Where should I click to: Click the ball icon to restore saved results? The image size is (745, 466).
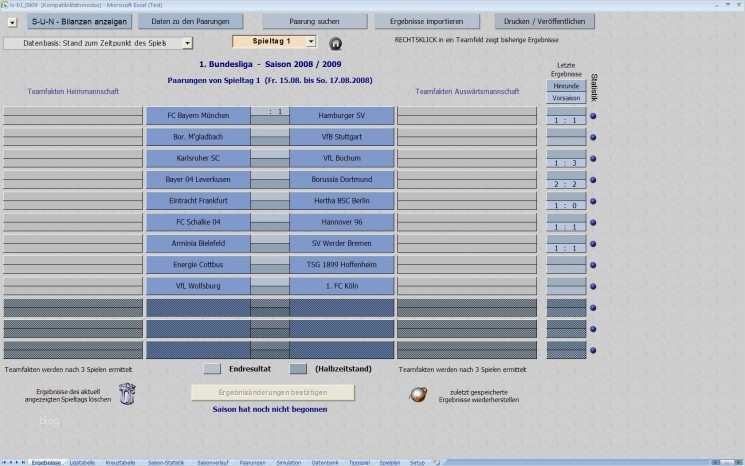[418, 394]
